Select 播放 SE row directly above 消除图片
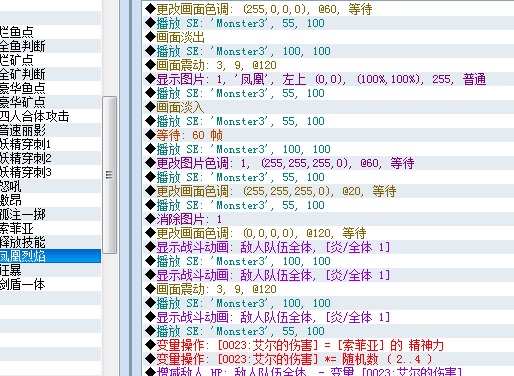514x376 pixels. tap(328, 205)
